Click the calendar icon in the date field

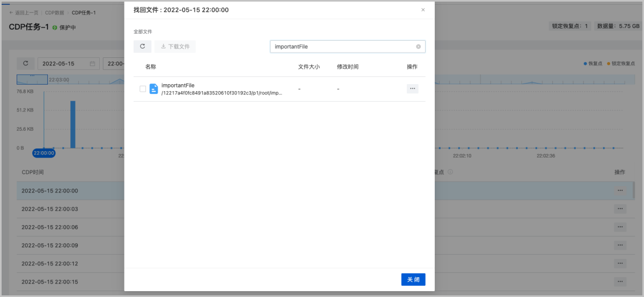(x=92, y=64)
